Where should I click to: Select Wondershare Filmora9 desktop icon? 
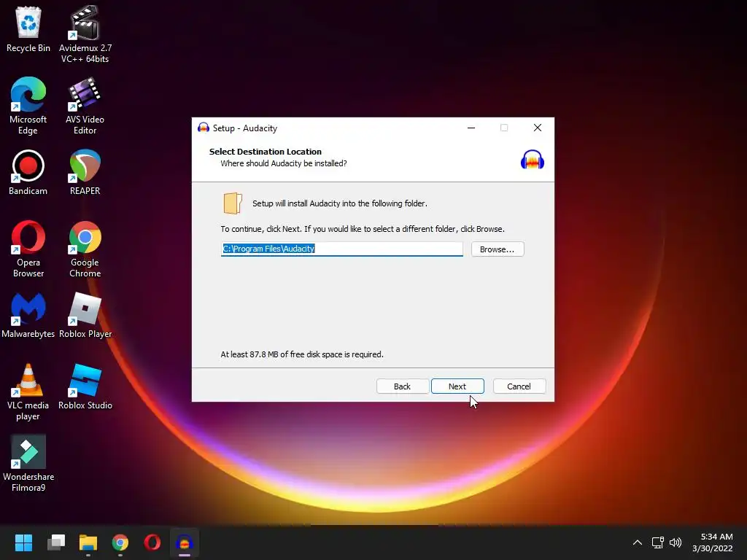pos(28,463)
